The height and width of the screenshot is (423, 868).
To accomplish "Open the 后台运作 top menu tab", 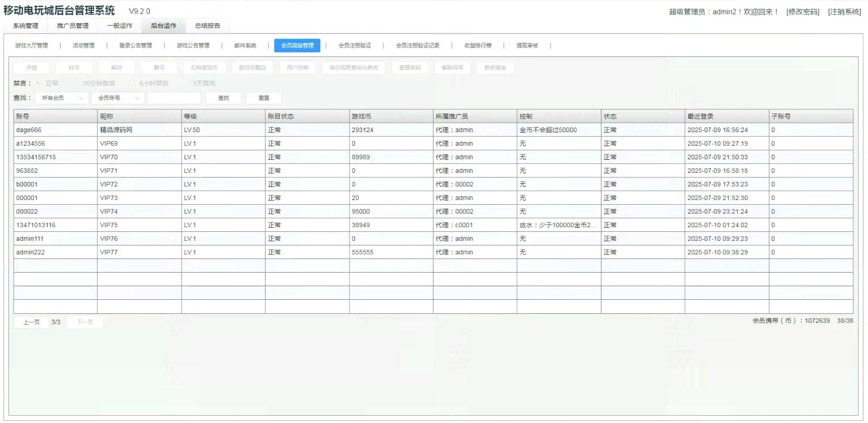I will 163,26.
